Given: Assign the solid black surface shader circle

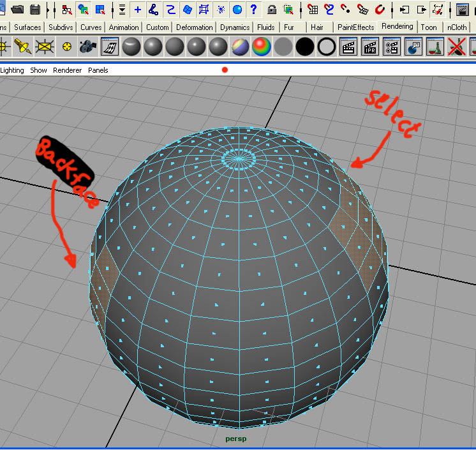Looking at the screenshot, I should pyautogui.click(x=305, y=47).
